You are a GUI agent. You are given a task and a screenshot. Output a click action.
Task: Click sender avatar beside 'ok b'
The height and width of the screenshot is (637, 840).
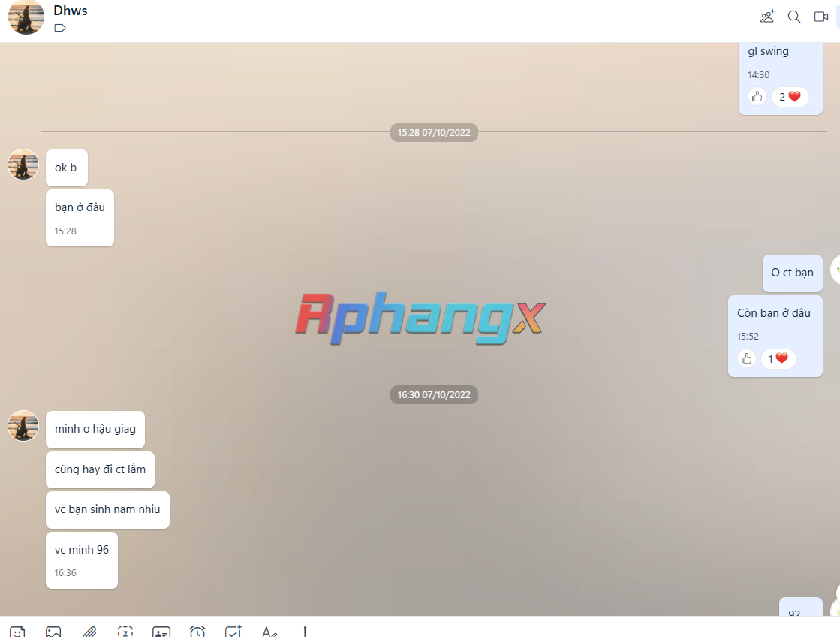(x=23, y=165)
